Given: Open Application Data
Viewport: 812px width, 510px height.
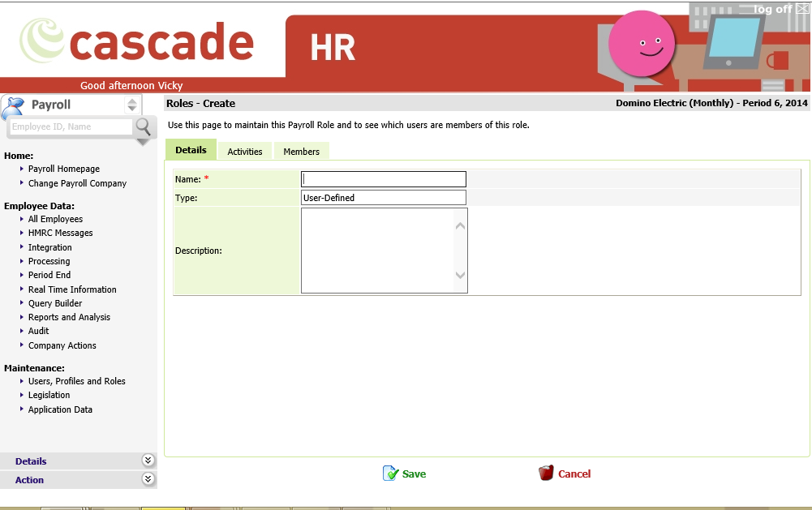Looking at the screenshot, I should pyautogui.click(x=60, y=409).
